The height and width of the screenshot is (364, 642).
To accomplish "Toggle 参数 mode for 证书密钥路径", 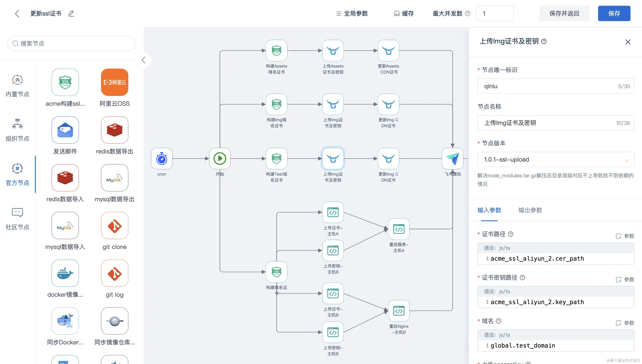I will (625, 280).
